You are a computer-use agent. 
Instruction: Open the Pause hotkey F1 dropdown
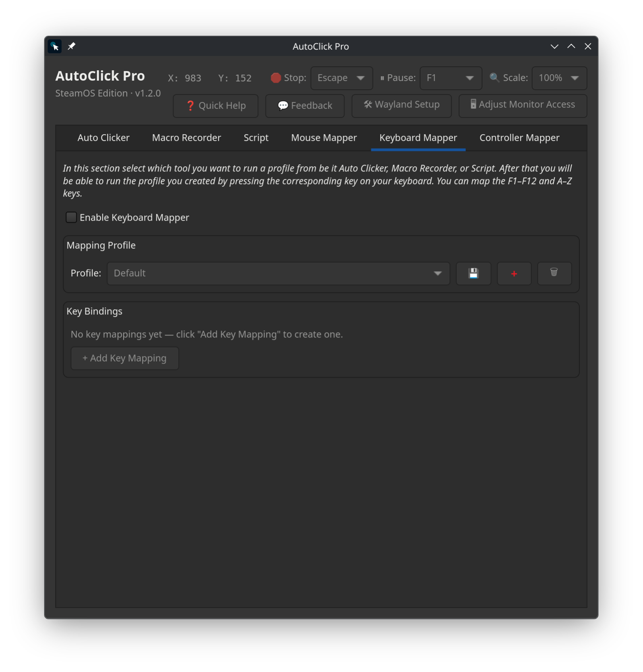[451, 78]
